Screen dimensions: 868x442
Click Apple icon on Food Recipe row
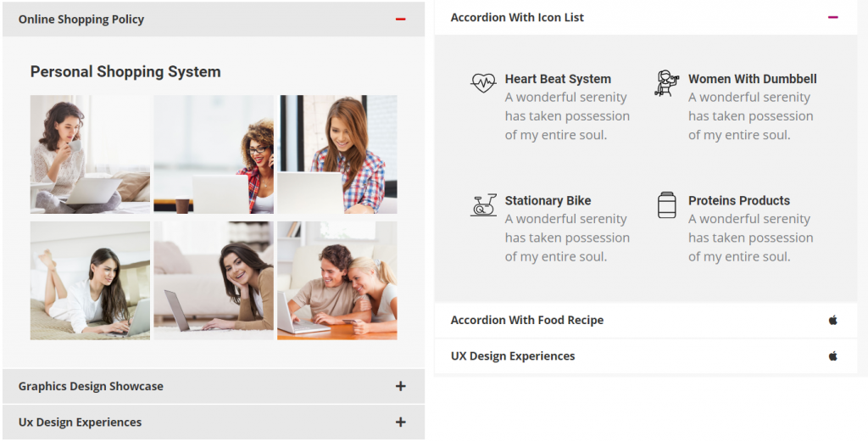click(x=832, y=320)
